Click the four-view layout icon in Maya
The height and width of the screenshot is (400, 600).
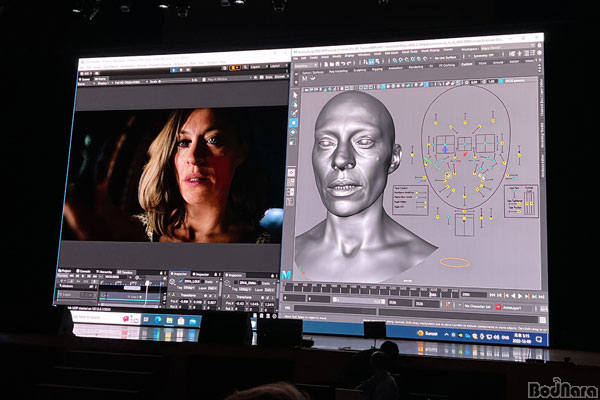coord(291,181)
